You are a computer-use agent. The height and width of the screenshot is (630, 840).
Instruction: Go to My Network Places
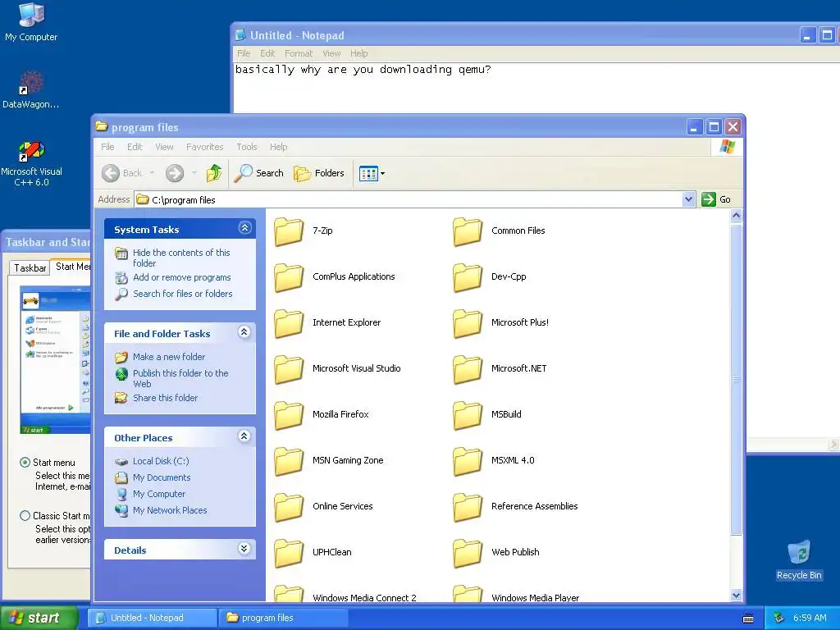tap(170, 510)
